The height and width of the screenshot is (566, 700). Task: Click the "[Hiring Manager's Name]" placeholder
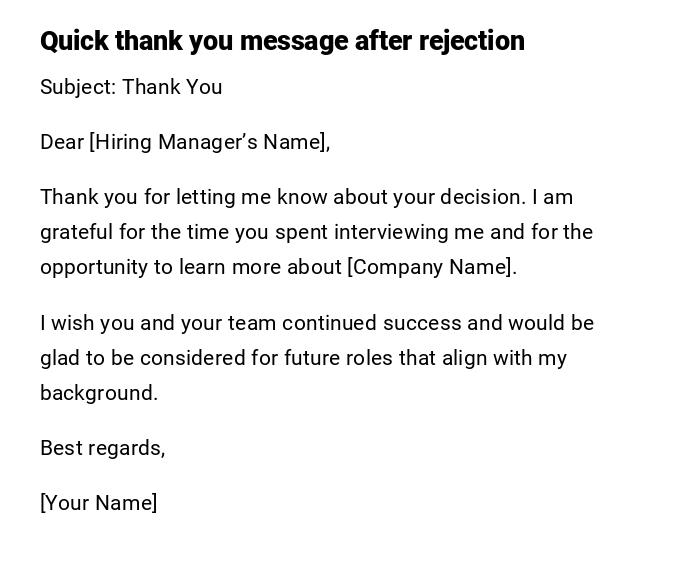point(209,142)
